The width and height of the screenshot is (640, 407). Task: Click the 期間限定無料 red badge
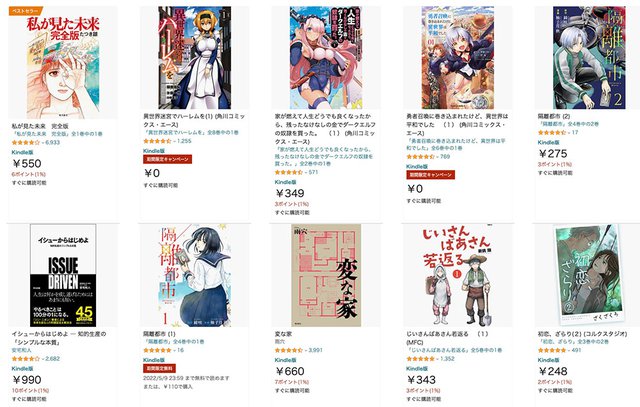click(x=159, y=368)
